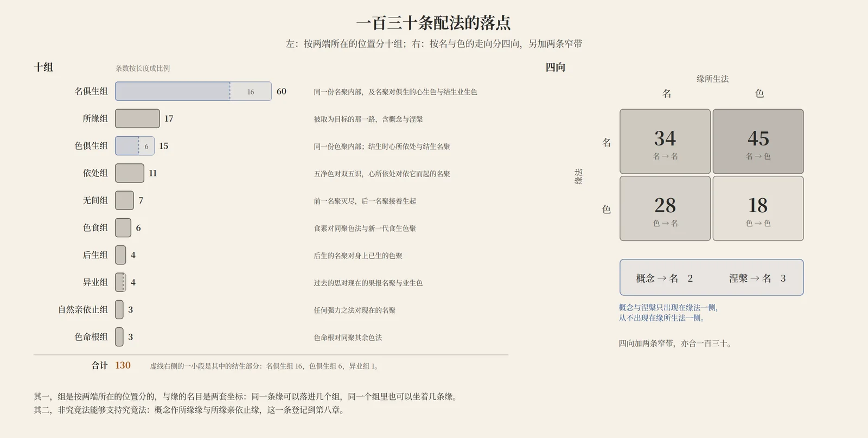Click the blue note about 概念与涅槃
Viewport: 868px width, 438px height.
coord(668,313)
